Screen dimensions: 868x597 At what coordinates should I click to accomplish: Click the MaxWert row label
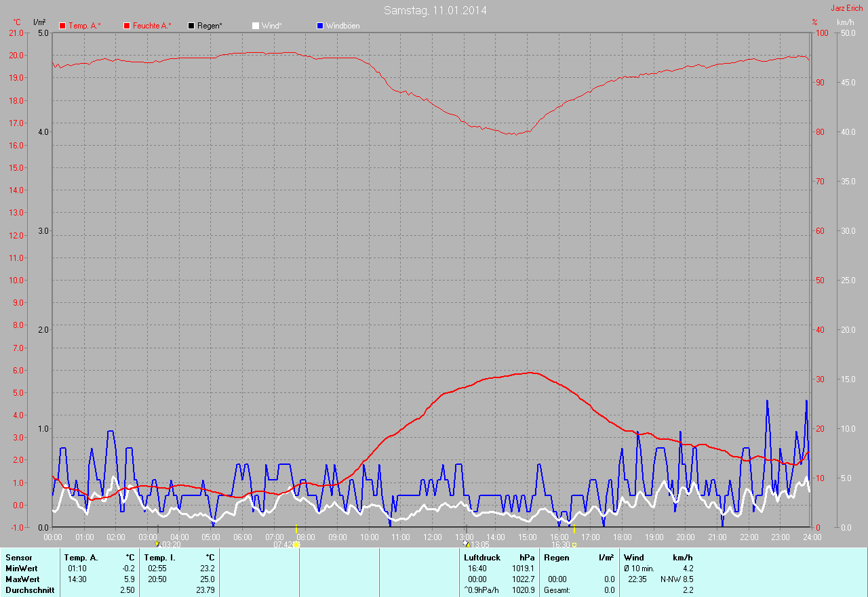tap(23, 579)
